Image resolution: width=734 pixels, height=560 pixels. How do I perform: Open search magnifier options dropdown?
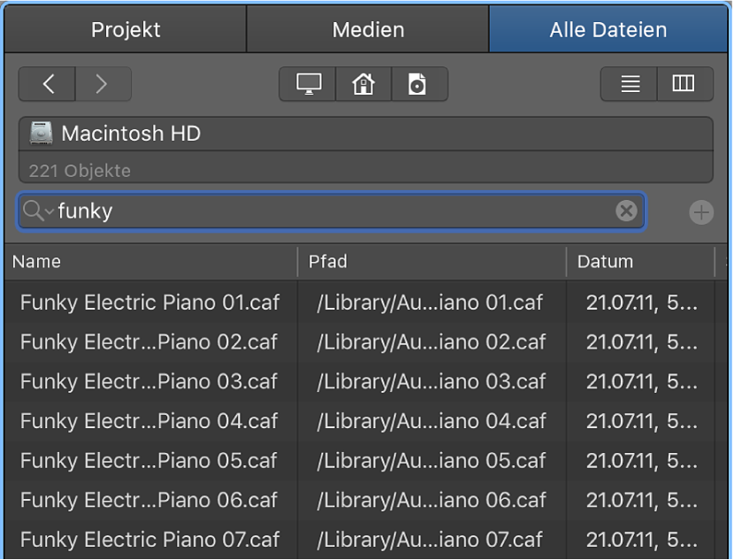point(38,211)
